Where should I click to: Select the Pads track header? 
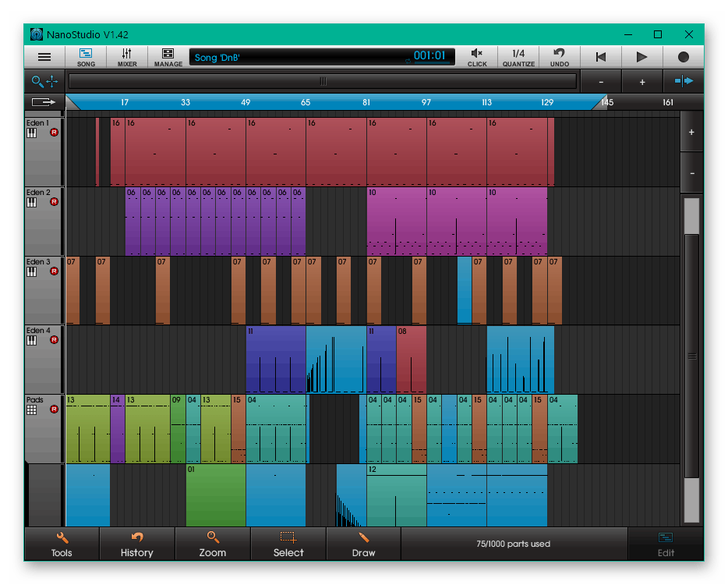pos(44,428)
